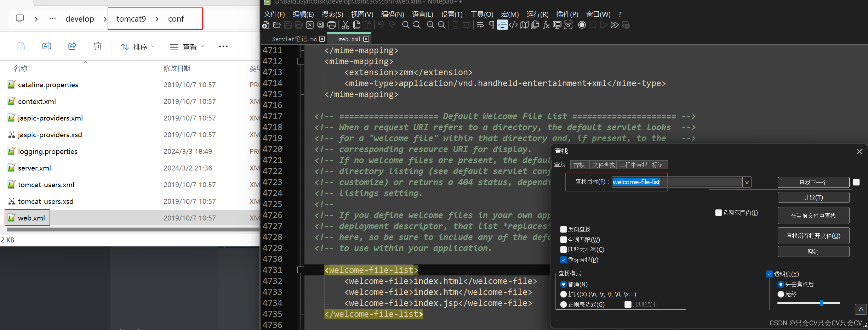
Task: Collapse the welcome-file-list fold at line 4731
Action: (301, 270)
